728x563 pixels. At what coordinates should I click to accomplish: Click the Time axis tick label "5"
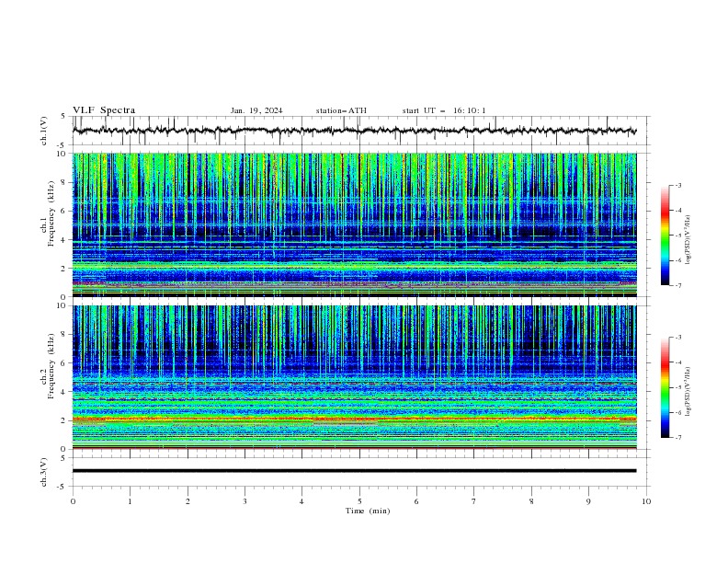359,501
